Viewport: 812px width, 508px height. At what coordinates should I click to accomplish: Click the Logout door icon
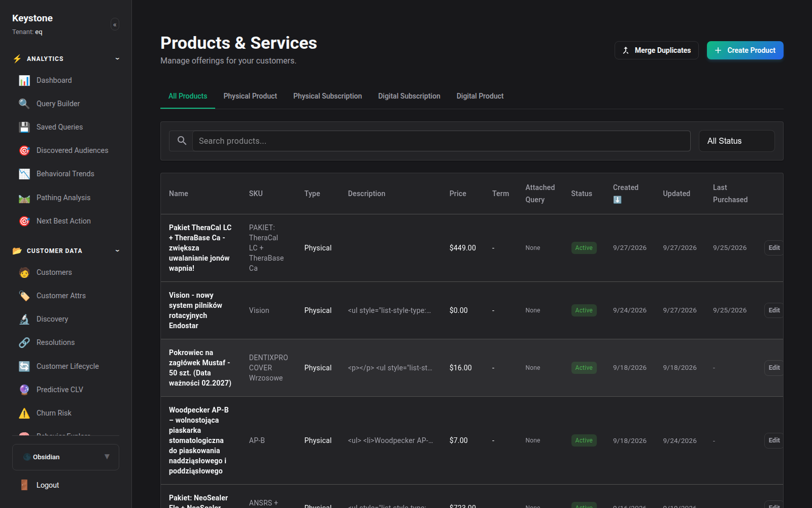24,485
